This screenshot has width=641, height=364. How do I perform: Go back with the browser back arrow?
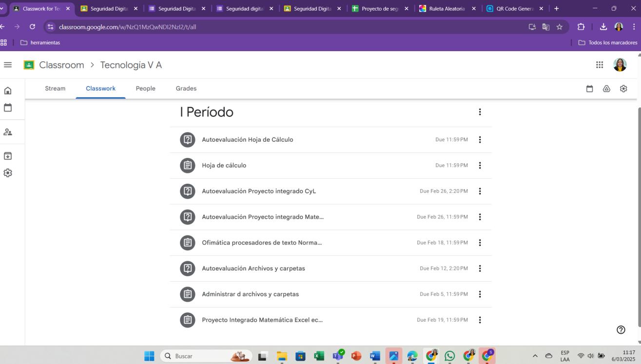(x=2, y=27)
